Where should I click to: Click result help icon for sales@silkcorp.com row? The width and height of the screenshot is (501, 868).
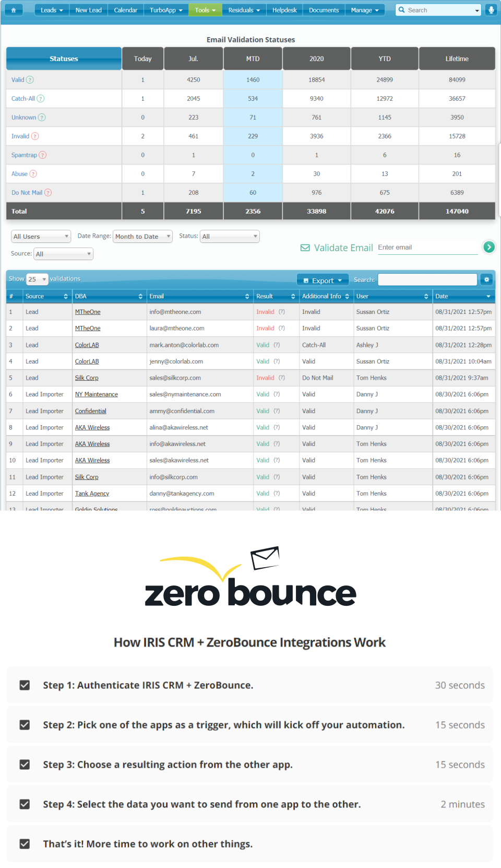pyautogui.click(x=282, y=378)
